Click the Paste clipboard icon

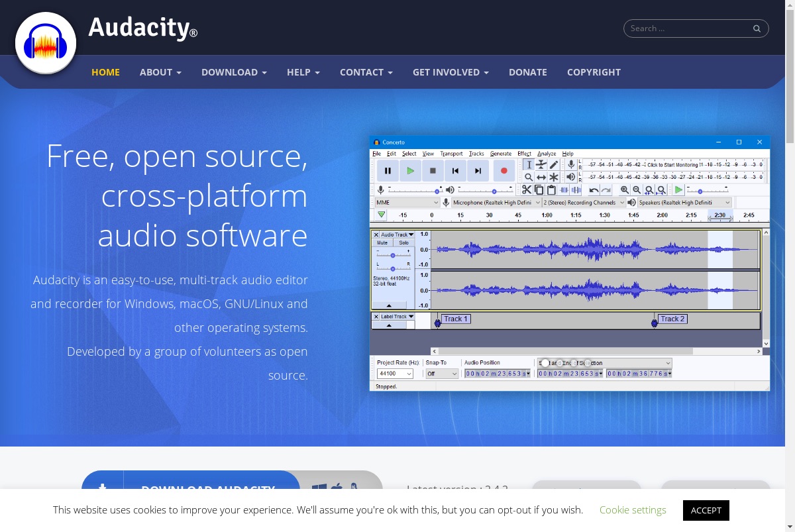[551, 190]
